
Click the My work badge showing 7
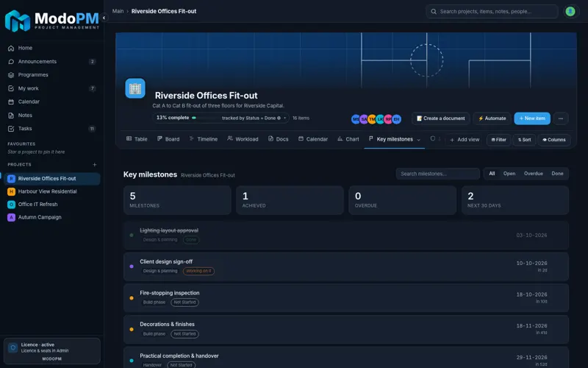(x=93, y=88)
